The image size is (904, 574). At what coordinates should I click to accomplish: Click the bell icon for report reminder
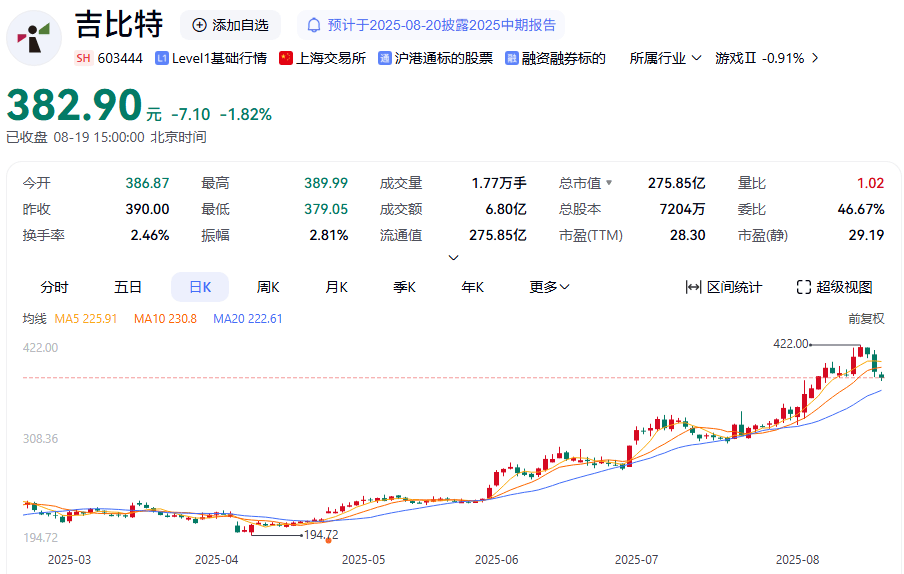(x=314, y=25)
